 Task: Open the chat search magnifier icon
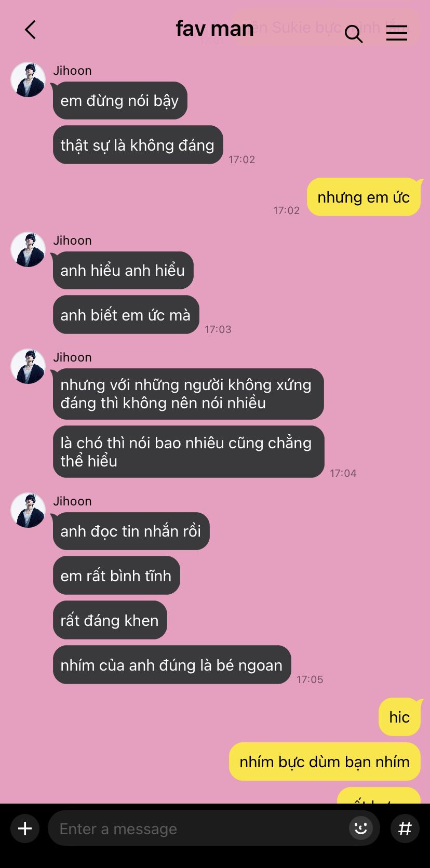click(354, 34)
